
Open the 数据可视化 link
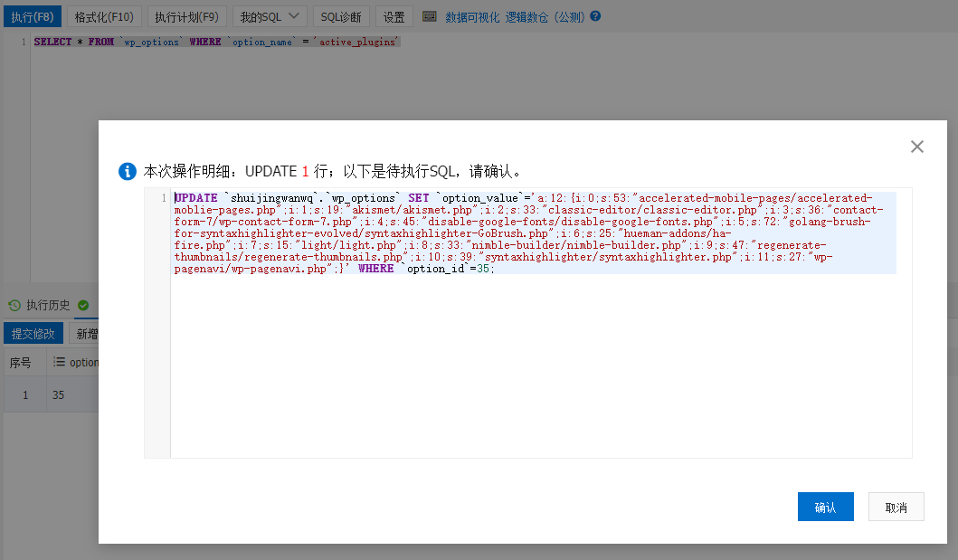click(472, 17)
